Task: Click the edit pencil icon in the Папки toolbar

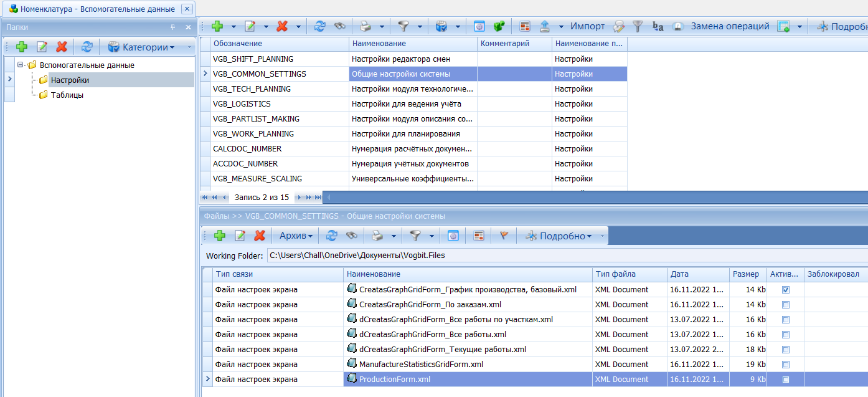Action: (42, 47)
